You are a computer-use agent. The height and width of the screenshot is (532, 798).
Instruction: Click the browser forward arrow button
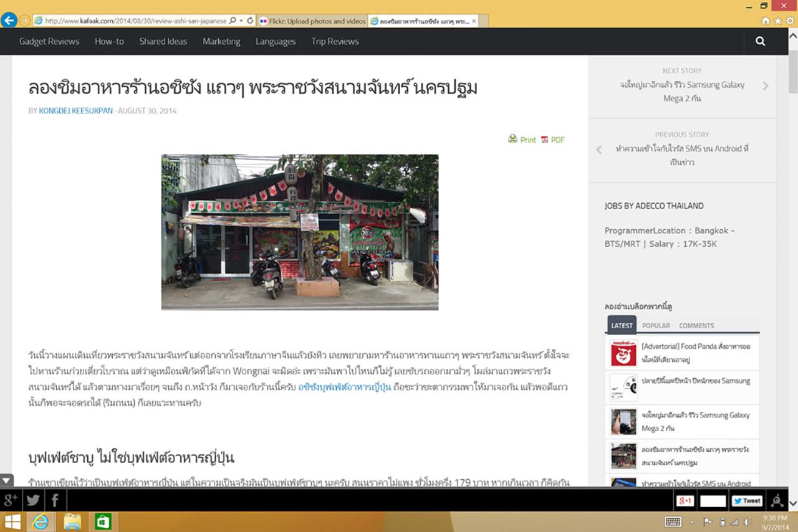coord(25,21)
